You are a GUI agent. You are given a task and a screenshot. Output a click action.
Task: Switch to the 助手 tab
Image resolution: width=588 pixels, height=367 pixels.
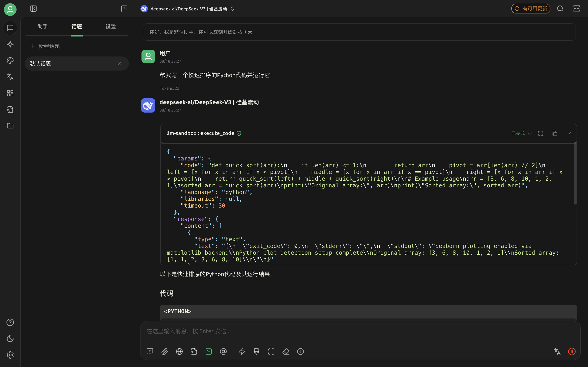click(42, 27)
